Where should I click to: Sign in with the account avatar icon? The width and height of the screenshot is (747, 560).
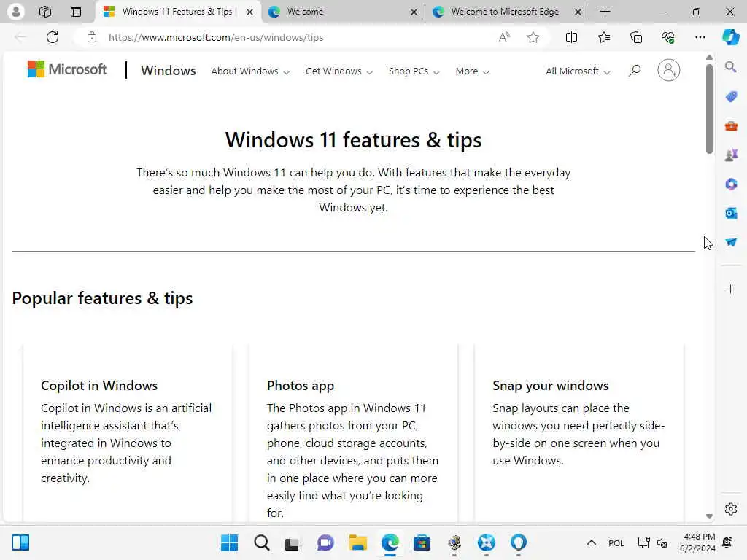669,71
